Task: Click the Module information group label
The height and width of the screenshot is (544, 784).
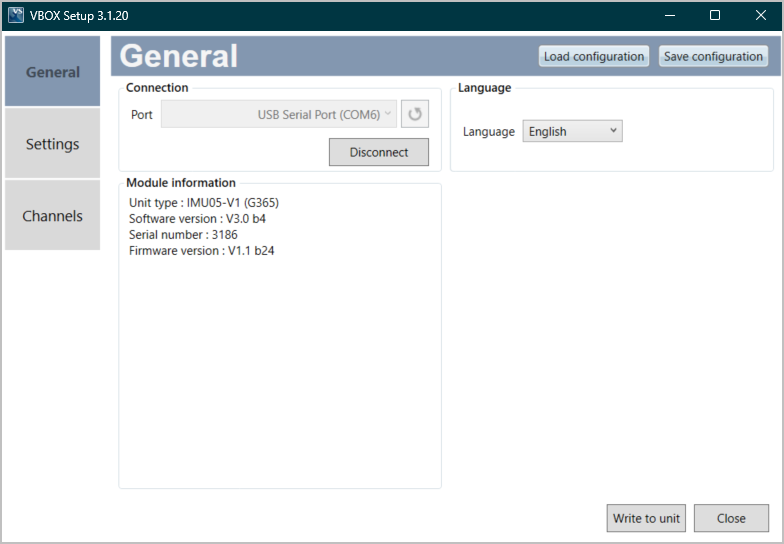Action: [180, 182]
